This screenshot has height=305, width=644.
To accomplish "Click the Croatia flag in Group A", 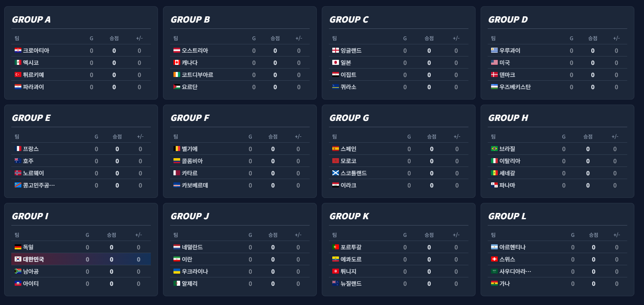I will click(18, 51).
